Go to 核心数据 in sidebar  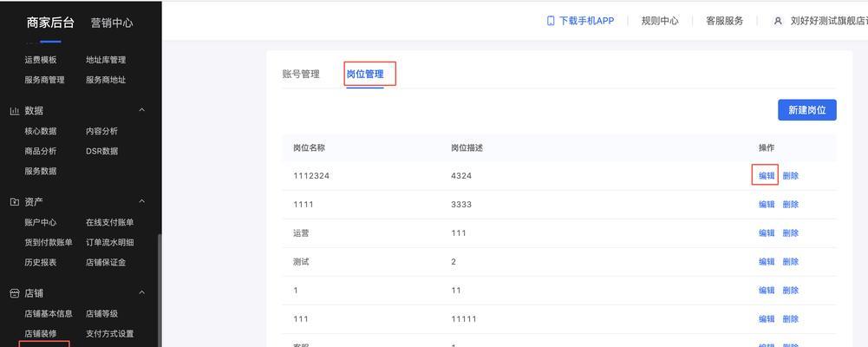tap(41, 131)
